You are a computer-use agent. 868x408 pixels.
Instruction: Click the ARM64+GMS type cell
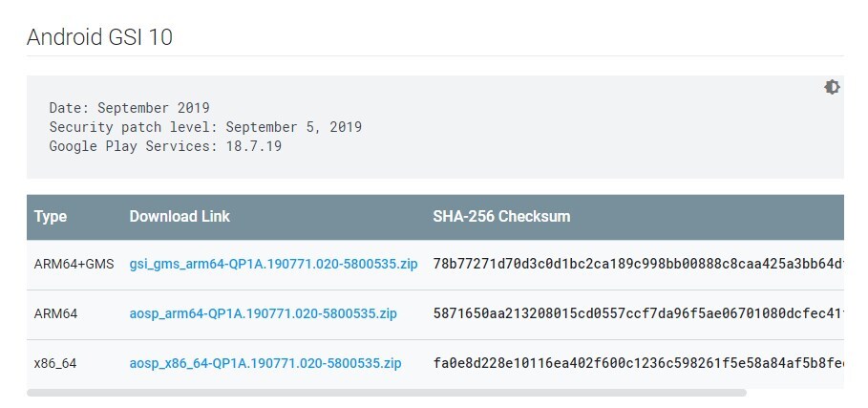click(x=74, y=263)
